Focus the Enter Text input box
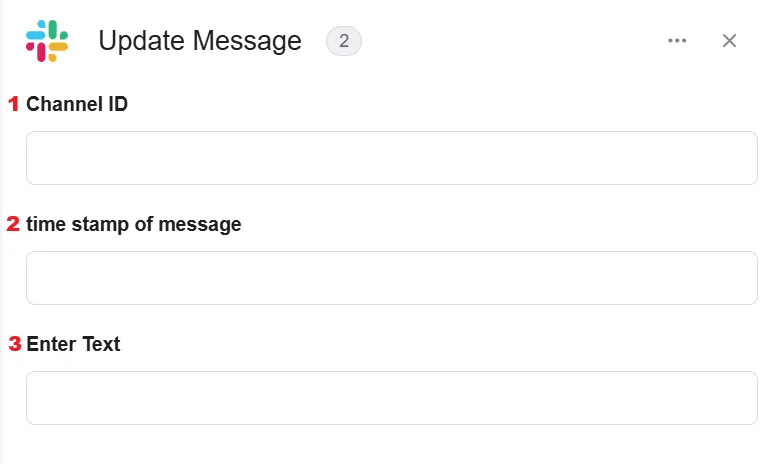780x464 pixels. click(391, 398)
